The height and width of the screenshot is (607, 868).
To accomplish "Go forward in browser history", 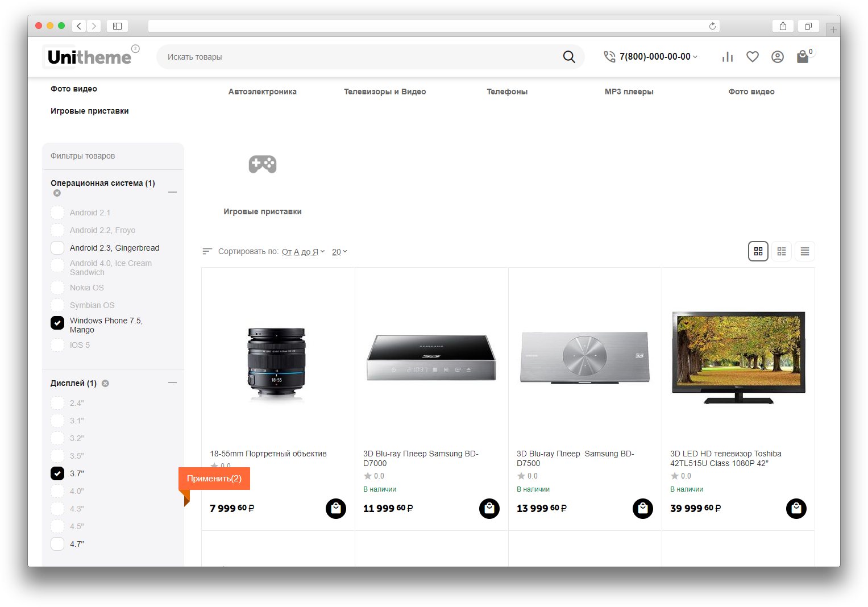I will 94,26.
